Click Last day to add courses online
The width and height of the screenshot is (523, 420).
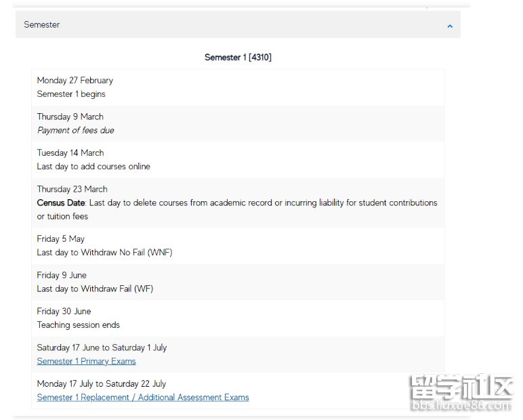click(x=93, y=166)
